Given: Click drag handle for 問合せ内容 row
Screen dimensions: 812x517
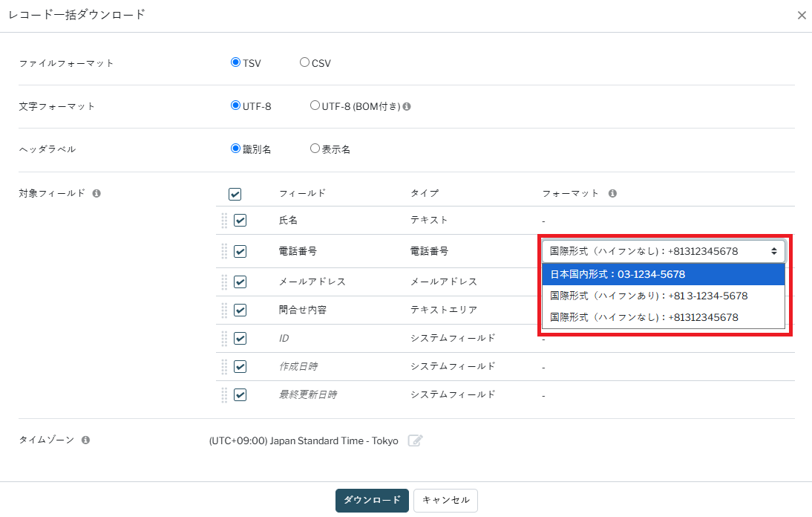Looking at the screenshot, I should [224, 310].
